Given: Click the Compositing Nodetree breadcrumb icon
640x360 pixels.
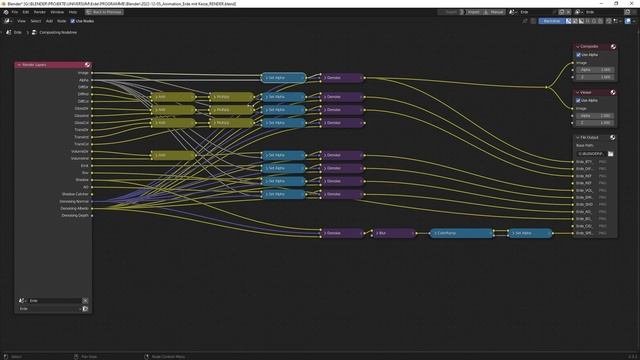Looking at the screenshot, I should pos(34,32).
